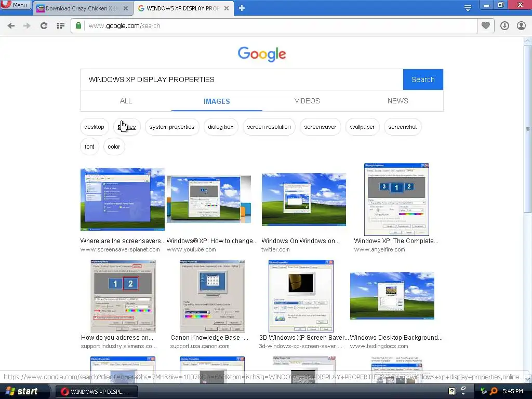Focus the Google search text box
This screenshot has height=399, width=532.
pos(242,79)
